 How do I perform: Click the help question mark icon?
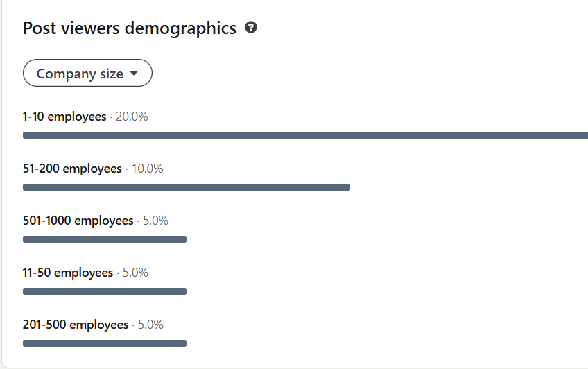coord(251,28)
